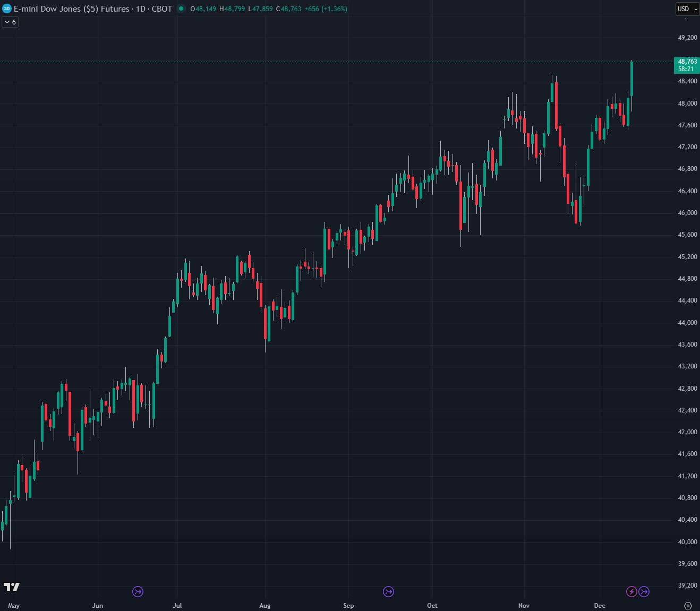The image size is (700, 611).
Task: Click the Aug label on the time axis
Action: (265, 606)
